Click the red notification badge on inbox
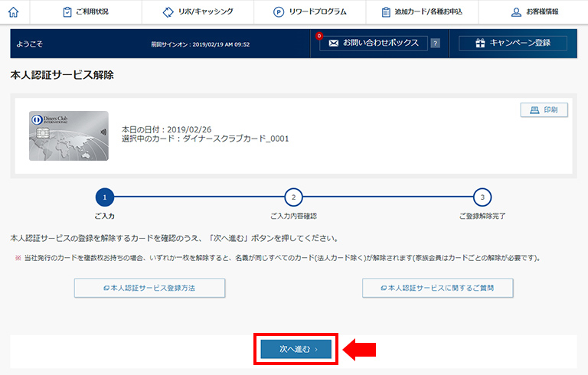This screenshot has width=588, height=375. point(318,36)
